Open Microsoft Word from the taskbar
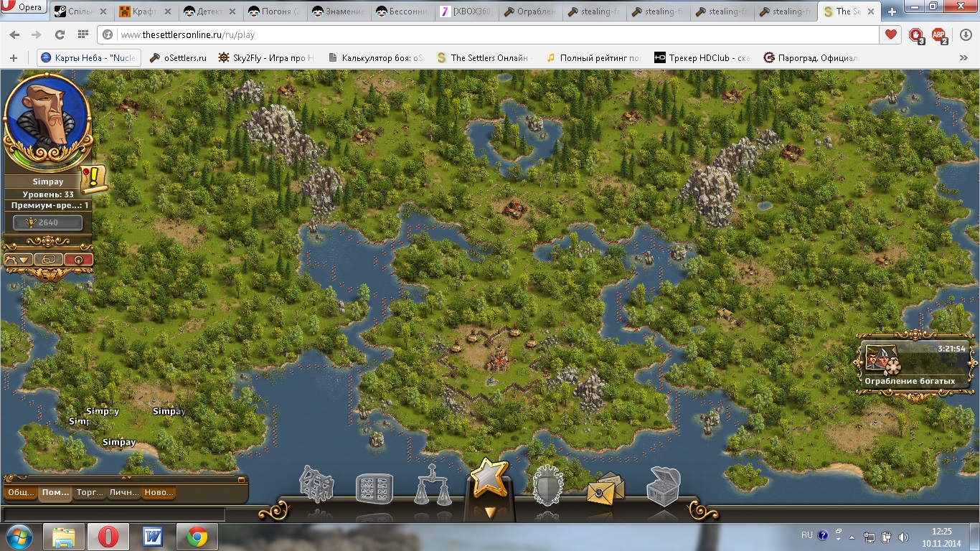Viewport: 980px width, 551px height. point(154,537)
